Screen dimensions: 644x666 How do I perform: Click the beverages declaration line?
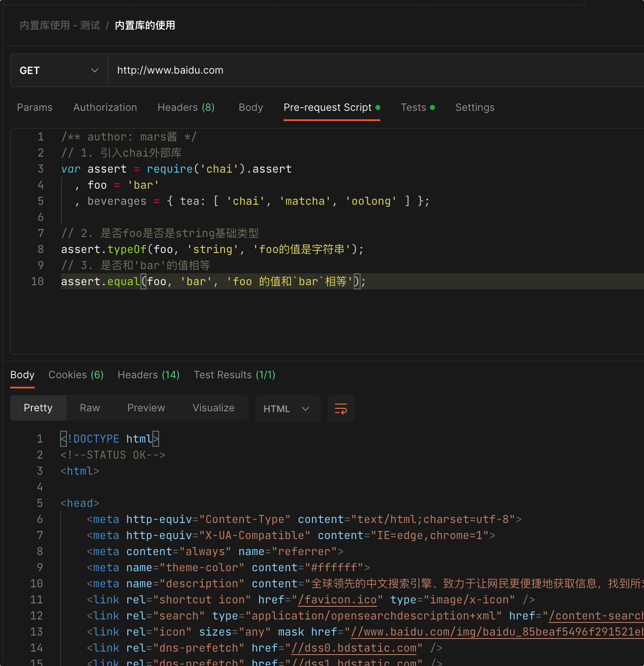pos(252,201)
